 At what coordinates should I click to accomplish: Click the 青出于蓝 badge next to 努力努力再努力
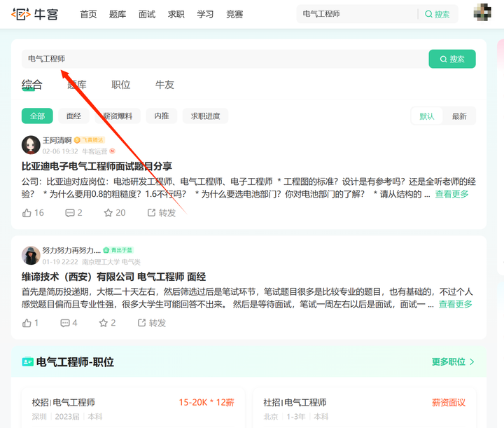[x=118, y=250]
